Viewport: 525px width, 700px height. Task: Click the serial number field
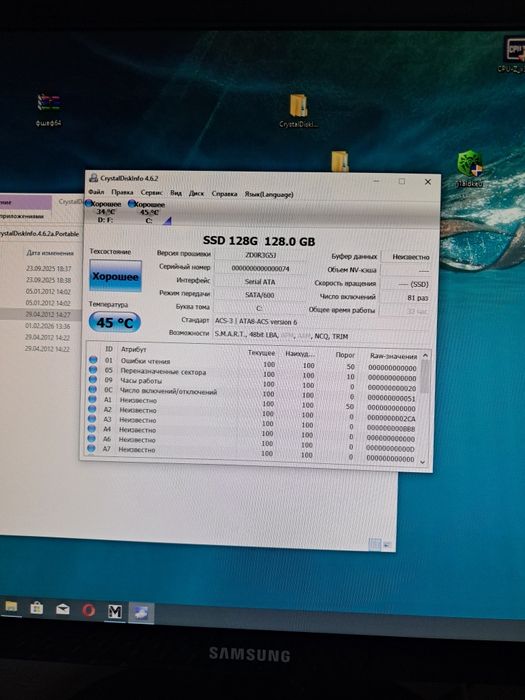click(260, 268)
